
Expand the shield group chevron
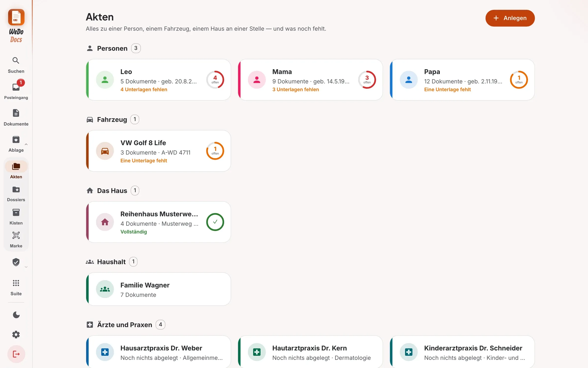26,267
